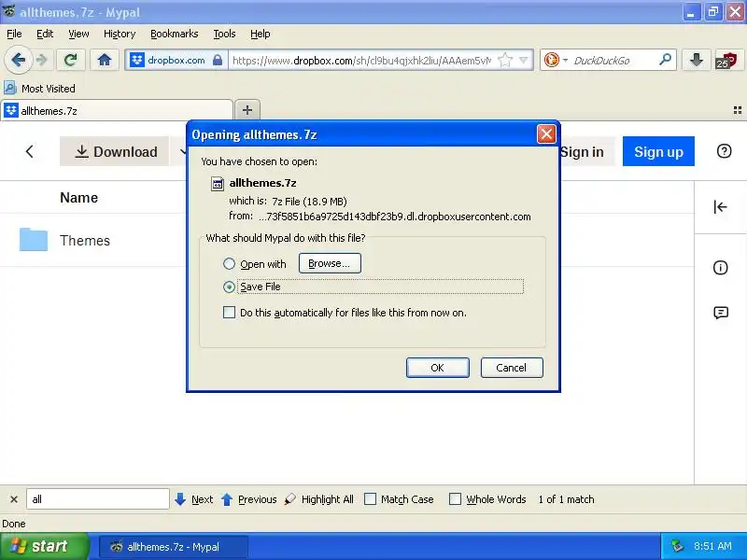This screenshot has height=560, width=747.
Task: Open the Dropbox help question mark
Action: [724, 151]
